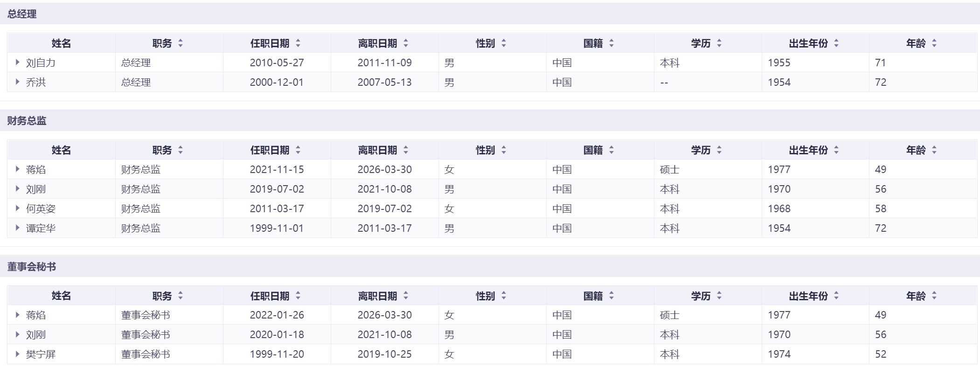Click the 2026-03-30 cell in 董事会秘书 table

(x=384, y=315)
